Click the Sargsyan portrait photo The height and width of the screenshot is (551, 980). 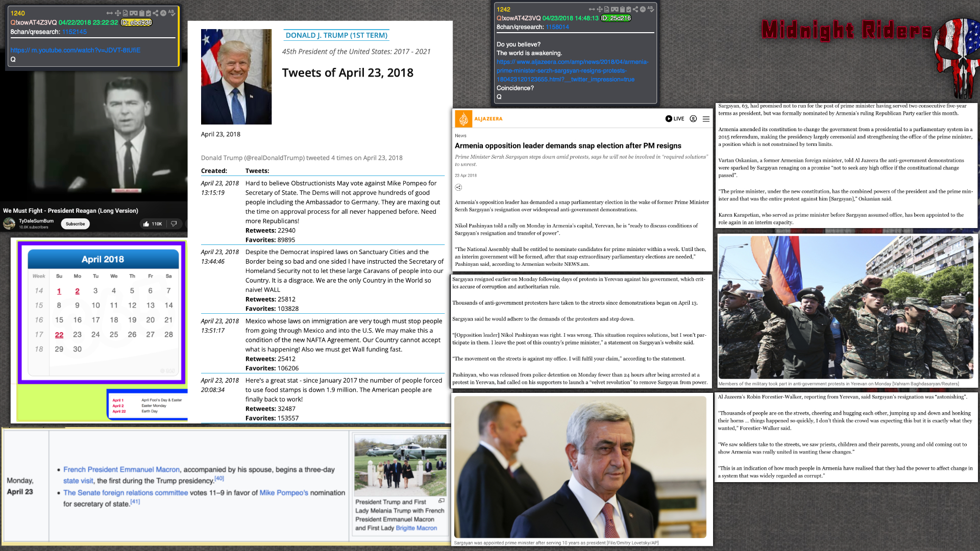click(x=580, y=467)
